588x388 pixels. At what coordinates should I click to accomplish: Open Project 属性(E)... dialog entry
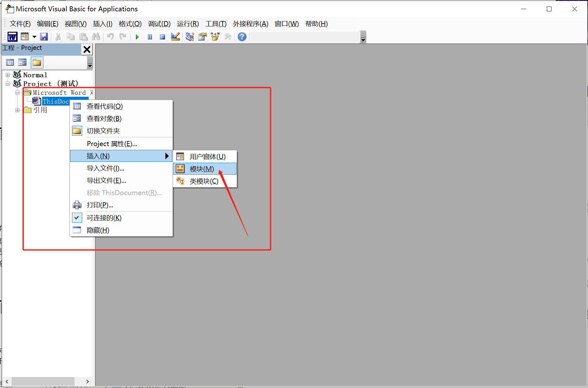(x=112, y=144)
